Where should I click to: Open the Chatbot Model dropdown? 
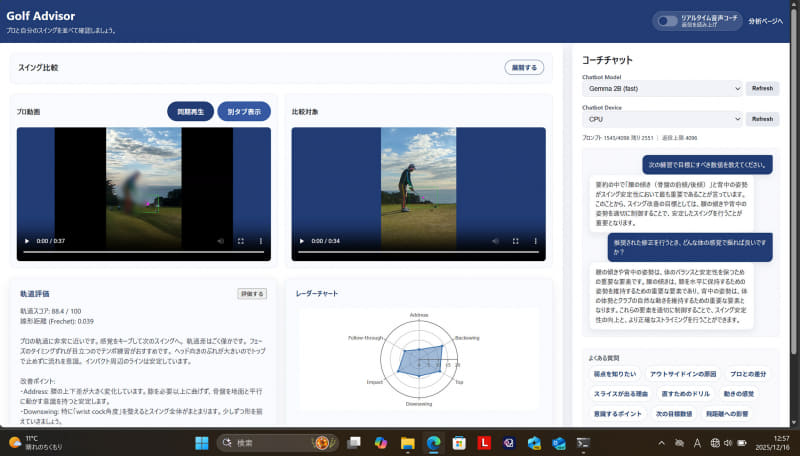(x=662, y=89)
